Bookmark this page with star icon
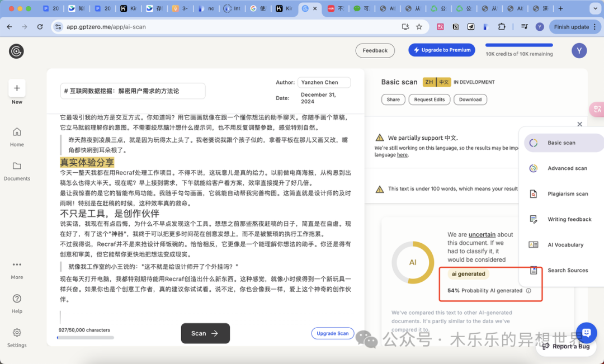This screenshot has width=604, height=364. click(x=419, y=27)
